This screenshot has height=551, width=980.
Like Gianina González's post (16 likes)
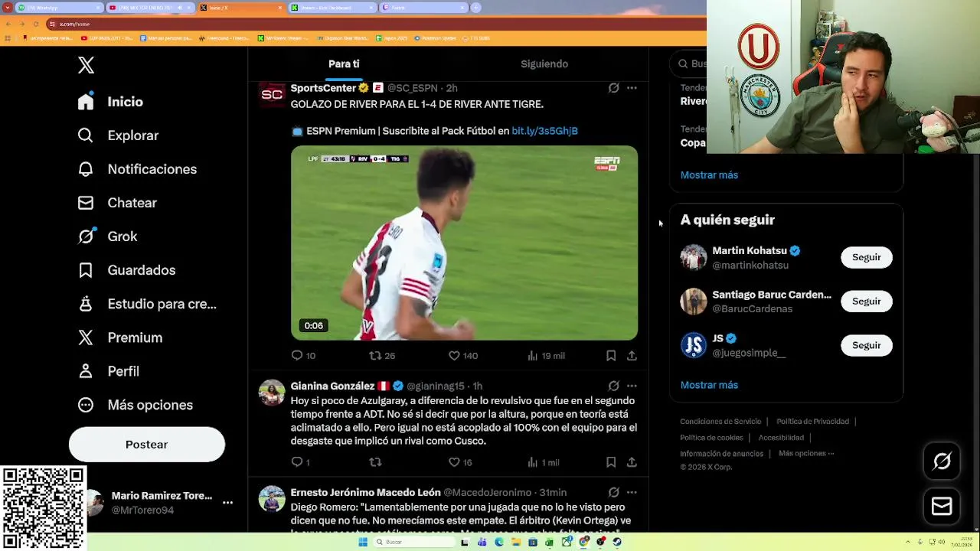[460, 462]
